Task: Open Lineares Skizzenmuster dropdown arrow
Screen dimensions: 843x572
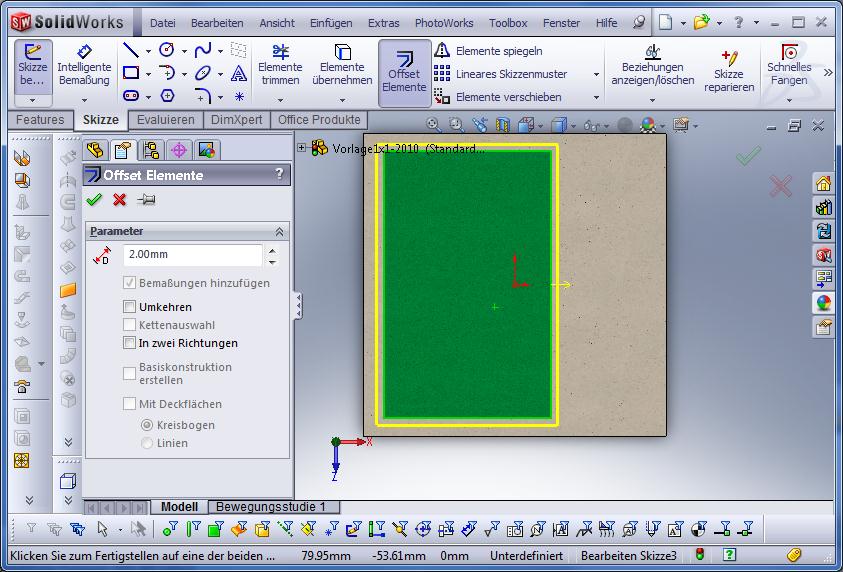Action: coord(596,74)
